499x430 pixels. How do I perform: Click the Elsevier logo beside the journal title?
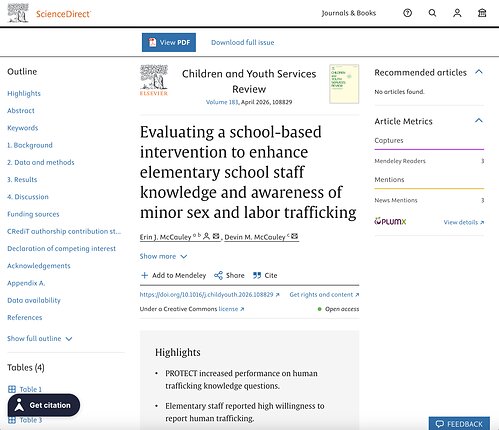(x=154, y=81)
